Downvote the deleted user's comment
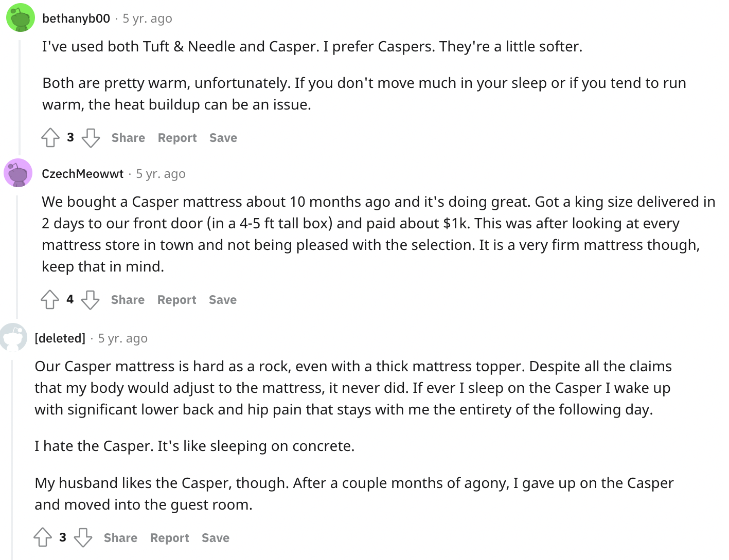This screenshot has height=560, width=729. pyautogui.click(x=83, y=538)
